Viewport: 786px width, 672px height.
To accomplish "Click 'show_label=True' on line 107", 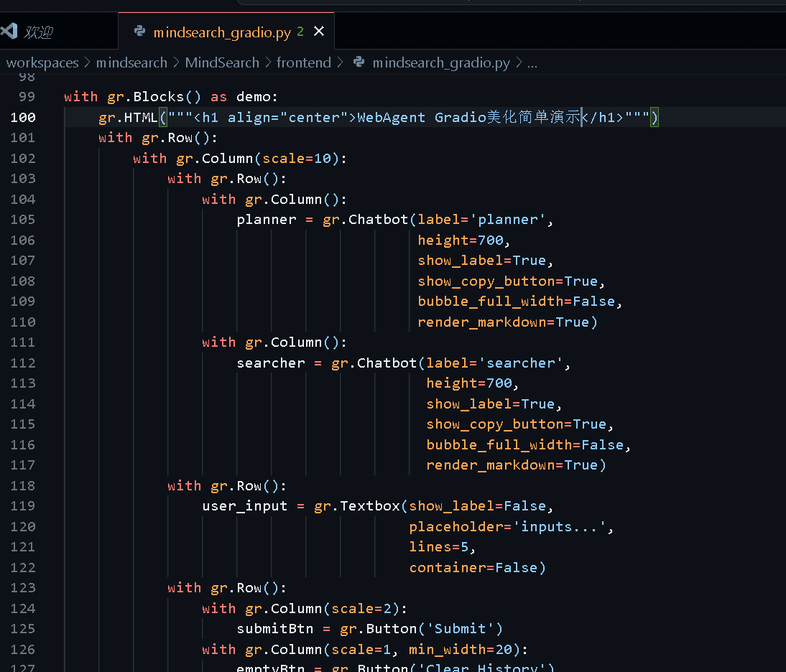I will (481, 261).
